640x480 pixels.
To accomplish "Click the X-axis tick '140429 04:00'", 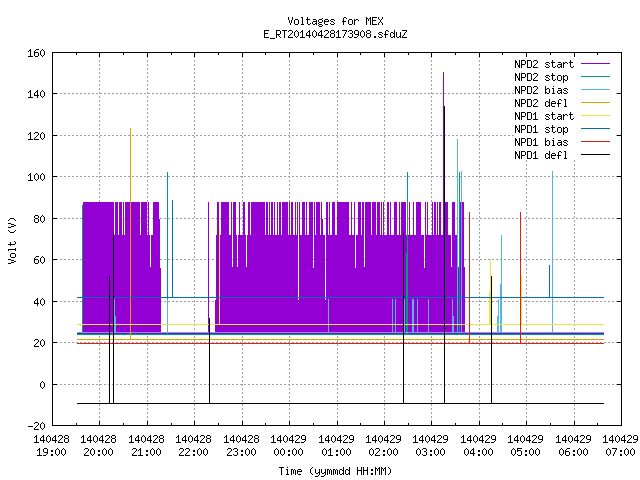I will point(478,446).
